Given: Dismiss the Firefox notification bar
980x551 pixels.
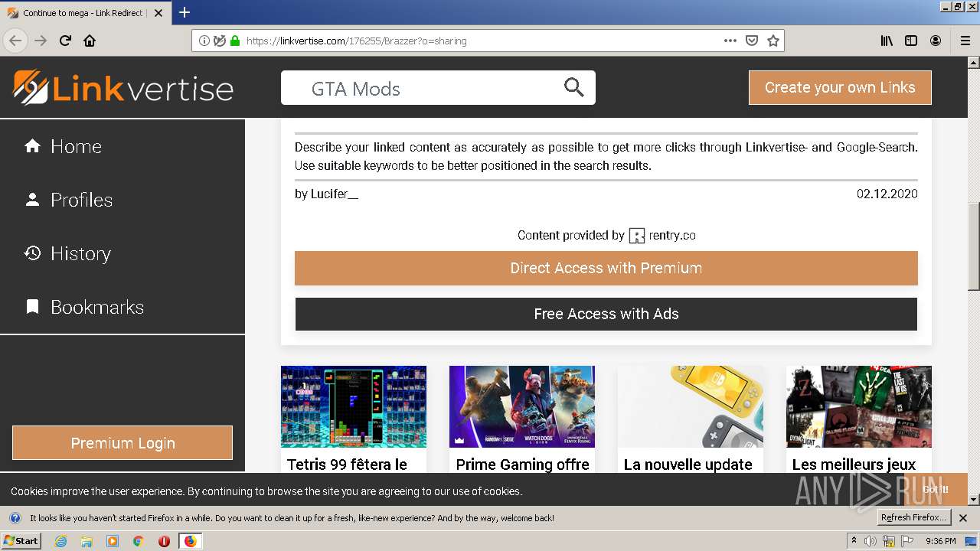Looking at the screenshot, I should pos(963,518).
